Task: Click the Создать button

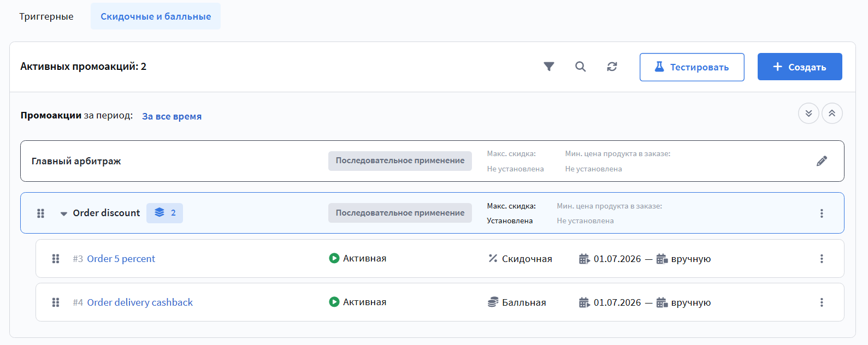Action: [800, 67]
